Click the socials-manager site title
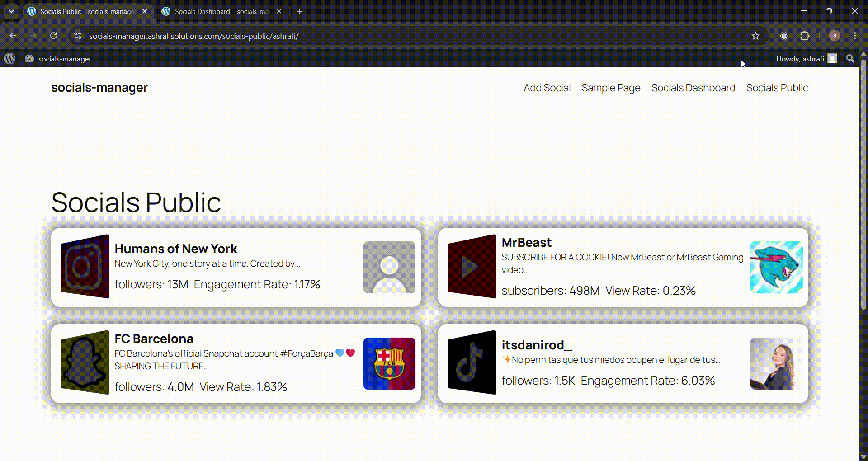Image resolution: width=868 pixels, height=461 pixels. (99, 88)
